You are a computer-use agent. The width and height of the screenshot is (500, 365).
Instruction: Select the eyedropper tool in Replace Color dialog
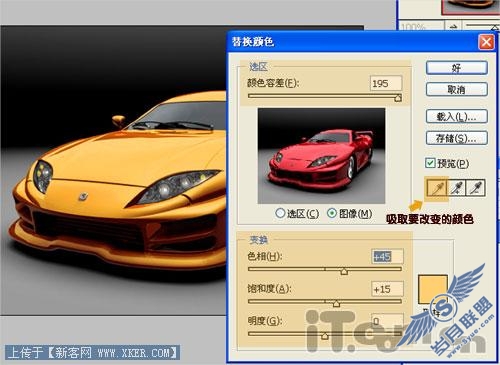click(437, 188)
